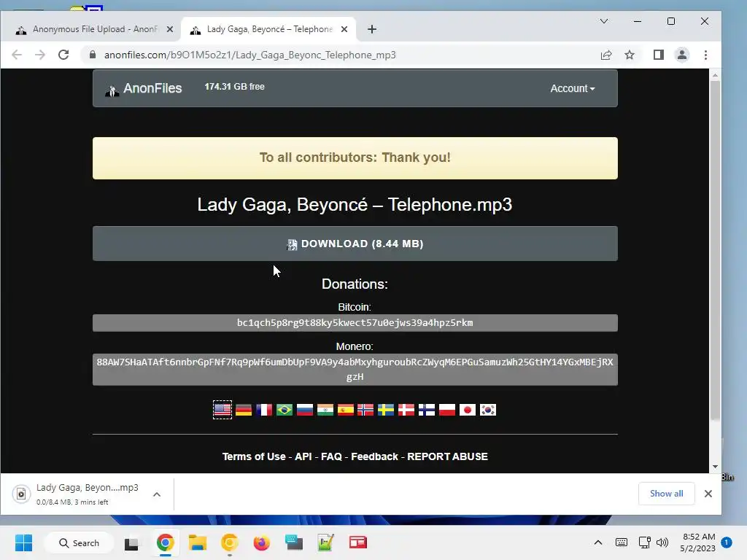Viewport: 747px width, 560px height.
Task: Expand the Lady Gaga mp3 download options
Action: click(157, 494)
